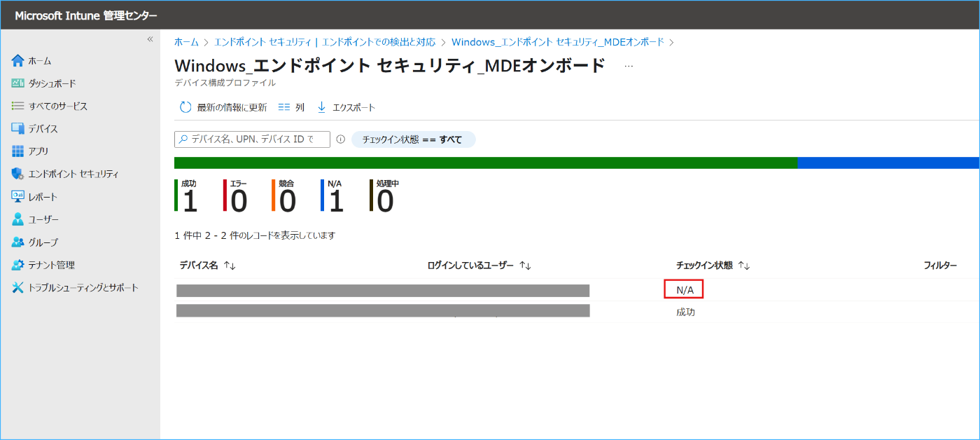Screen dimensions: 980x440
Task: Click the device search input field
Action: pyautogui.click(x=252, y=139)
